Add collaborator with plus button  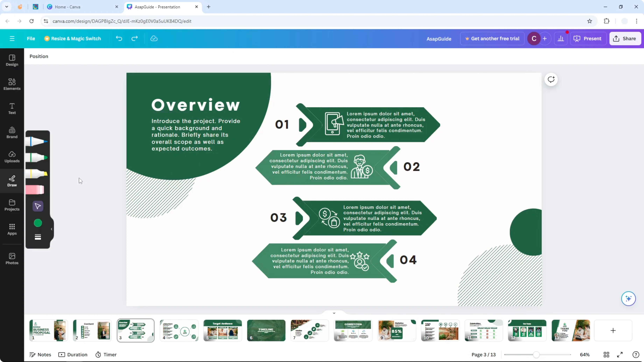(545, 38)
